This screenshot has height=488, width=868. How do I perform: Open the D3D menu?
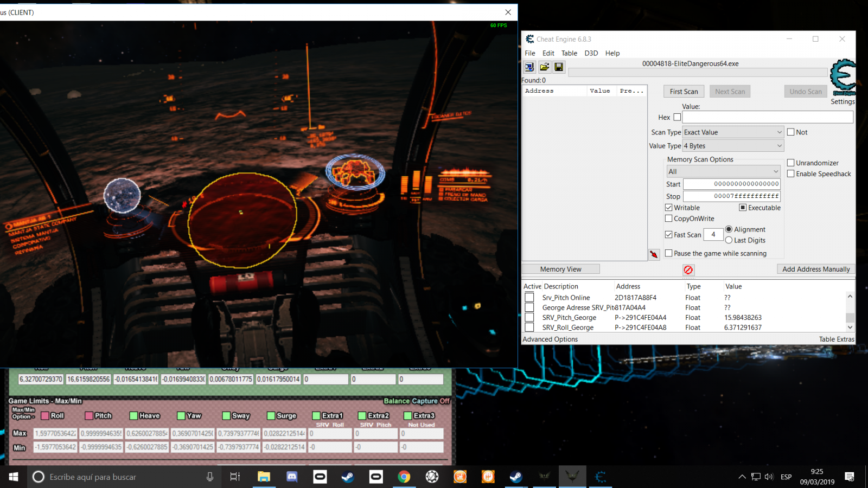591,53
